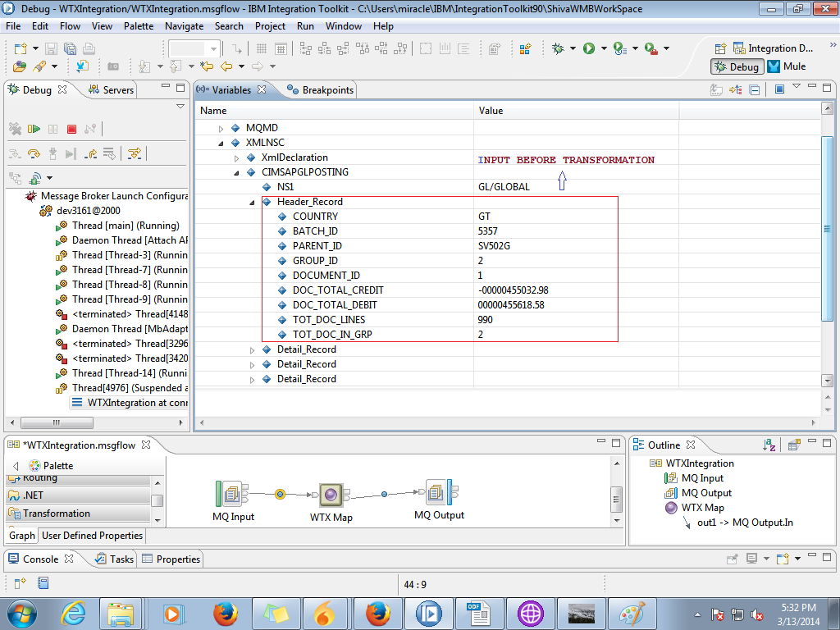Click the Resume debug button
This screenshot has height=630, width=840.
click(34, 129)
